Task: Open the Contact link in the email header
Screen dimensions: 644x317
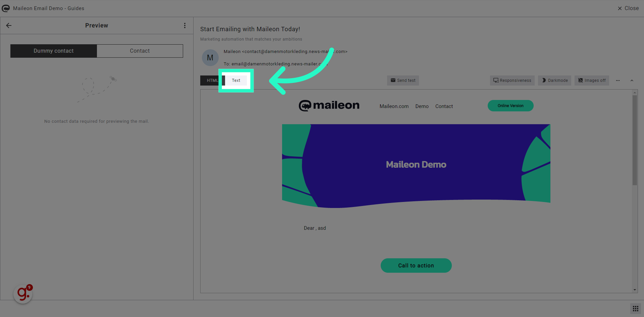Action: pos(444,106)
